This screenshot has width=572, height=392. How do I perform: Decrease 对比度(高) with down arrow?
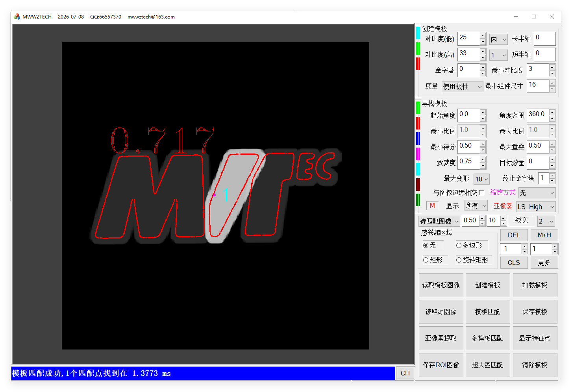pos(483,57)
